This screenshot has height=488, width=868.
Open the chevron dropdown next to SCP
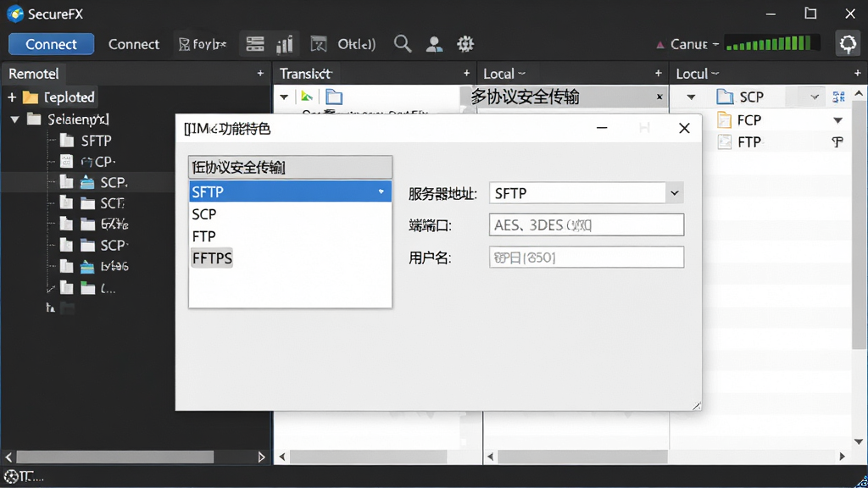pos(815,97)
